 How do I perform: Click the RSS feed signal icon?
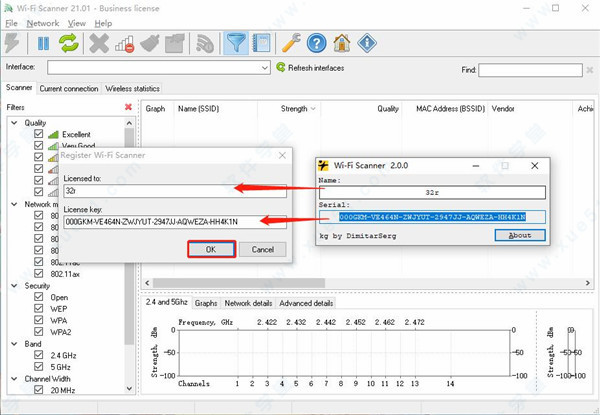[x=205, y=43]
